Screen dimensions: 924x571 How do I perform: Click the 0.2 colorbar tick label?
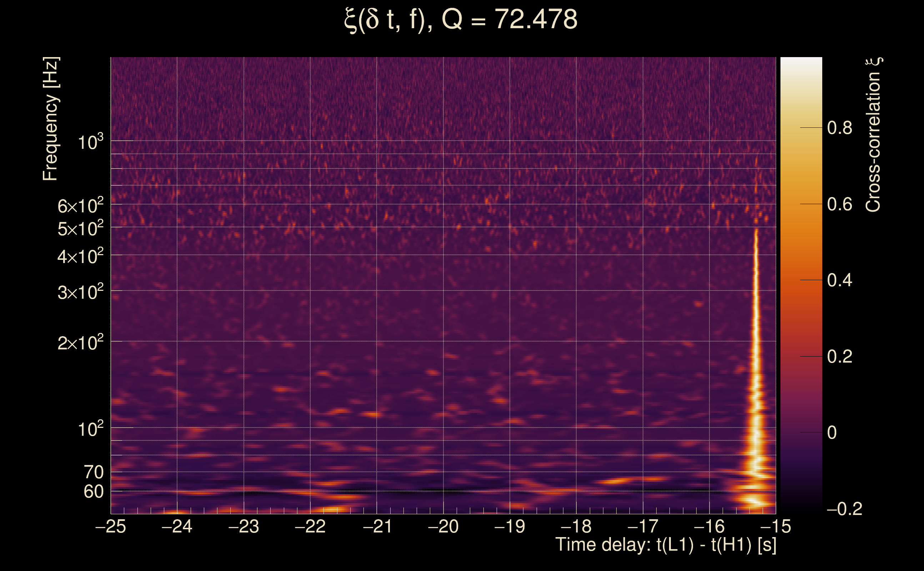(x=839, y=357)
